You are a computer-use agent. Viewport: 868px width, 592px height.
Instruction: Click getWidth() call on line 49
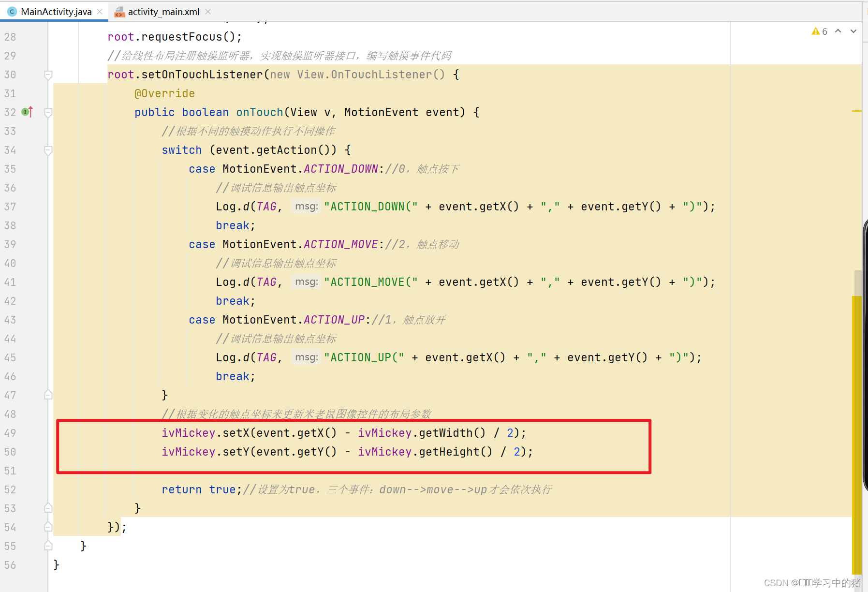(452, 433)
